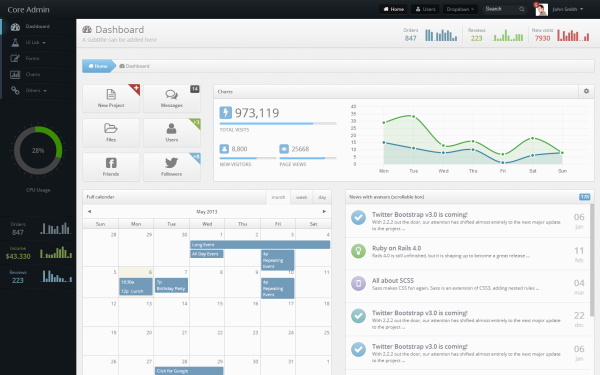Click the New visits 7930 stat

point(561,34)
